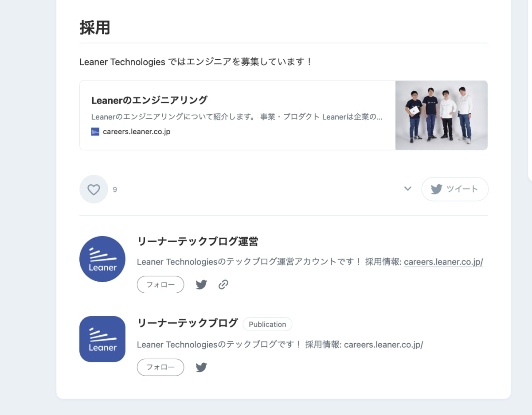Open the share options chevron next to Tweet
Viewport: 532px width, 415px height.
point(408,189)
